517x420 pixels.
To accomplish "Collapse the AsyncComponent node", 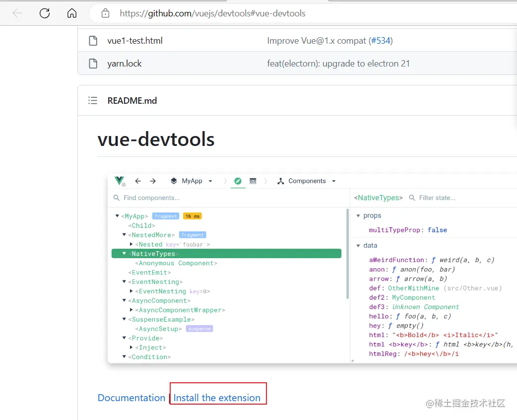I will point(124,300).
